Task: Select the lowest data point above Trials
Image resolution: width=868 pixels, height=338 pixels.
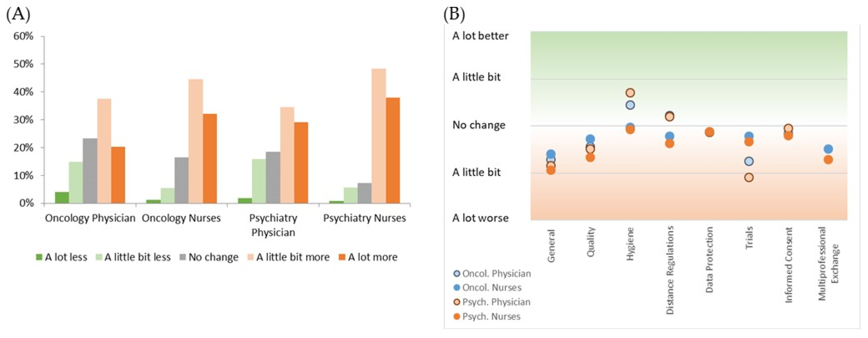Action: point(749,177)
